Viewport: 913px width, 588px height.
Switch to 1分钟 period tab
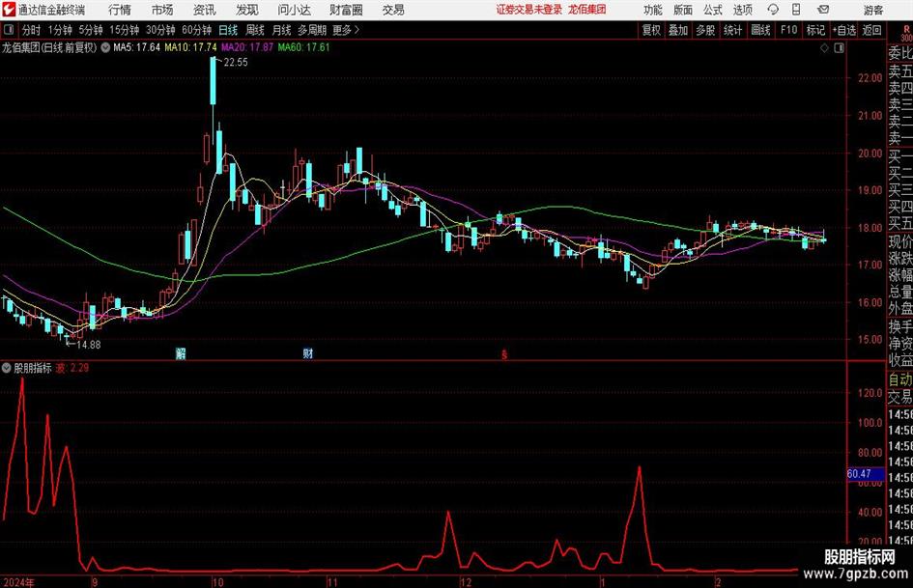[60, 30]
